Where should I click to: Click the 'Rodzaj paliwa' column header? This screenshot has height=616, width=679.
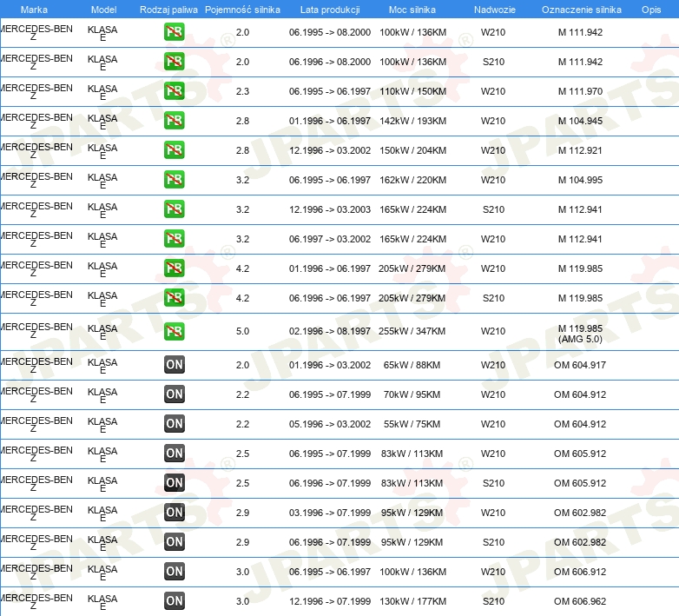point(168,10)
